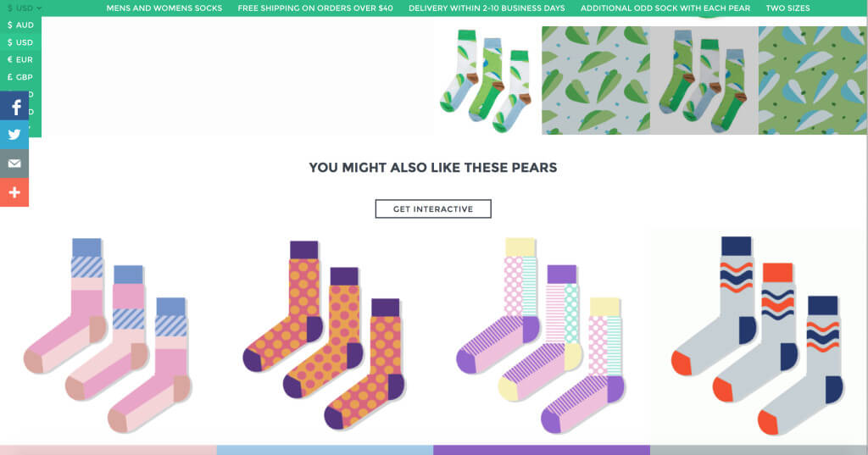This screenshot has width=868, height=455.
Task: Pick GBP currency option
Action: point(20,77)
